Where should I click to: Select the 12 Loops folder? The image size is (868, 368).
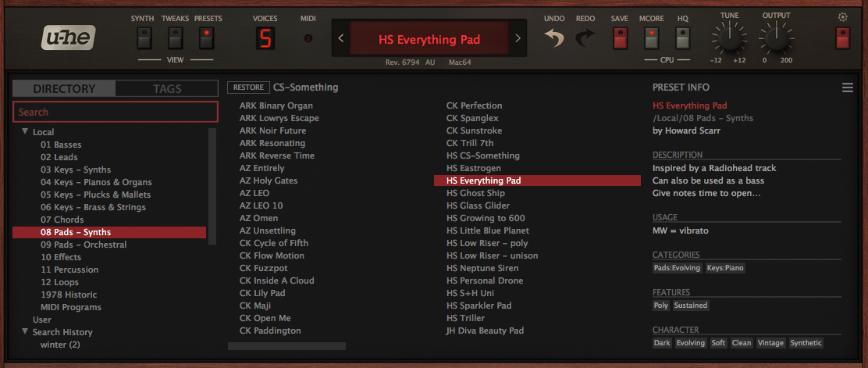click(x=60, y=282)
